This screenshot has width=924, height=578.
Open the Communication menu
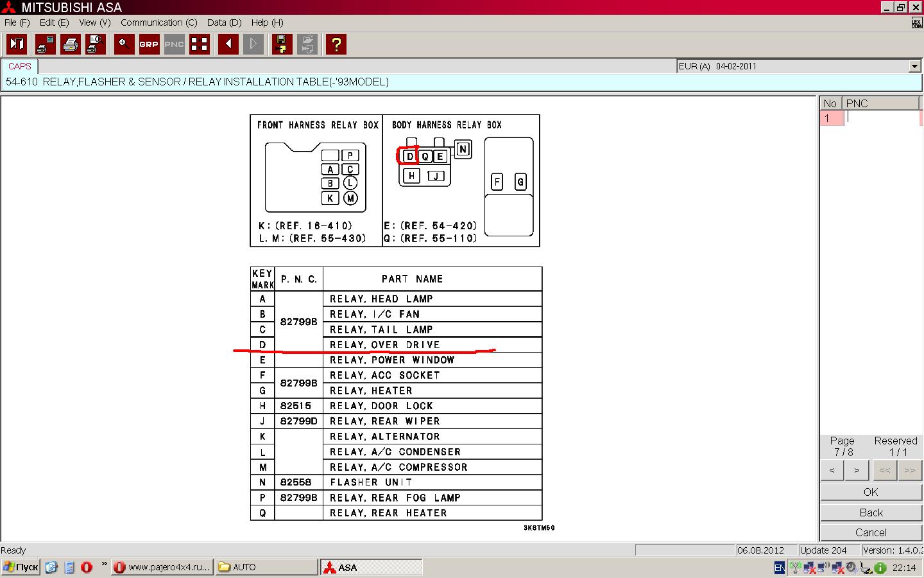158,22
